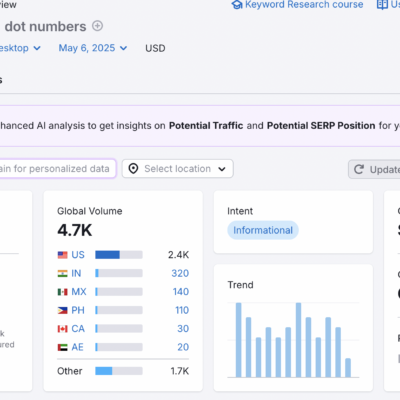Click the India flag icon
Screen dimensions: 400x400
62,273
